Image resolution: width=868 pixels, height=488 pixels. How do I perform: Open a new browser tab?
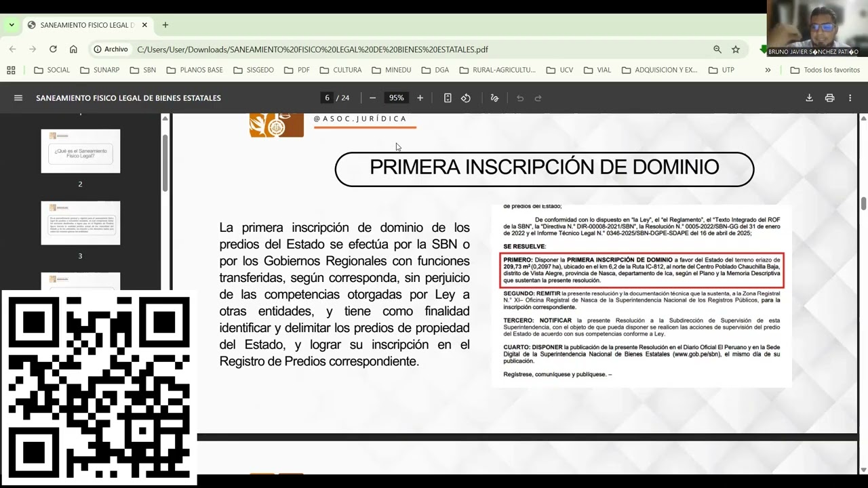point(165,25)
